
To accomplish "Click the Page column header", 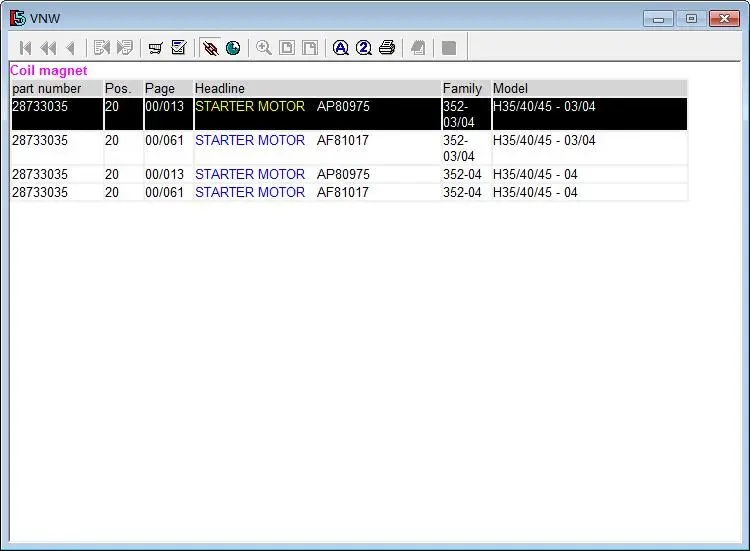I will pos(168,88).
